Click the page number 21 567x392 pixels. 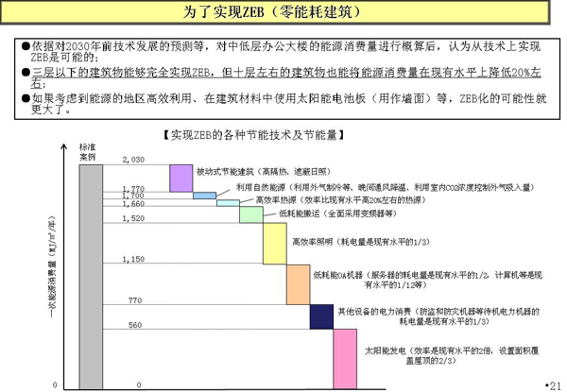(553, 385)
